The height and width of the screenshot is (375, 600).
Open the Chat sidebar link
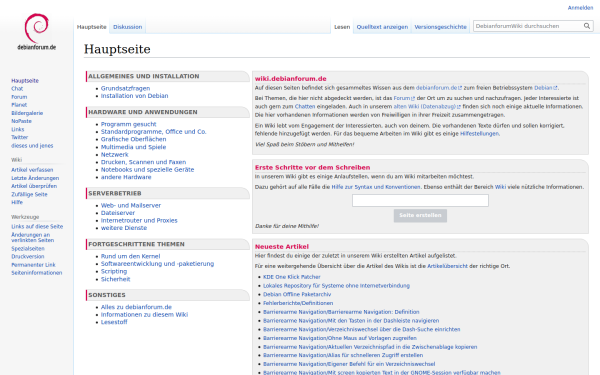pyautogui.click(x=17, y=89)
